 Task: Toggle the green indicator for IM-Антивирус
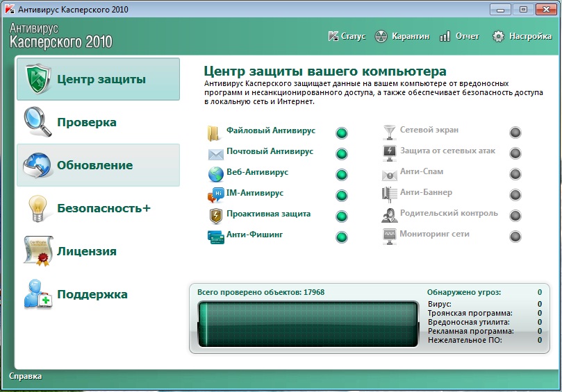342,196
